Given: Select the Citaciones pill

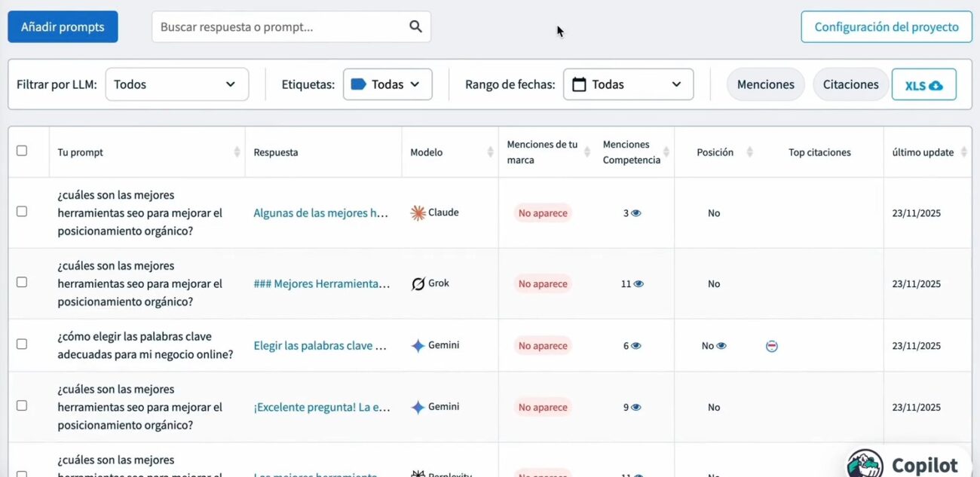Looking at the screenshot, I should pyautogui.click(x=850, y=84).
